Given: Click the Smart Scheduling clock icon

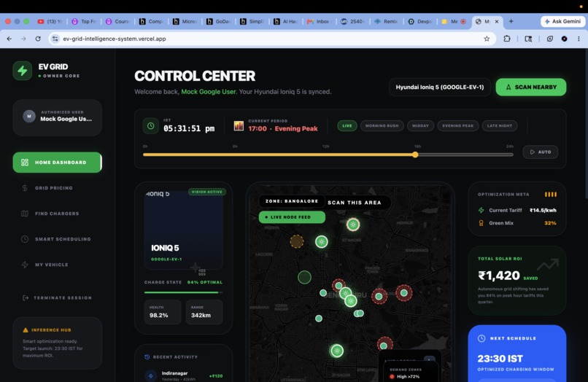Looking at the screenshot, I should 25,239.
